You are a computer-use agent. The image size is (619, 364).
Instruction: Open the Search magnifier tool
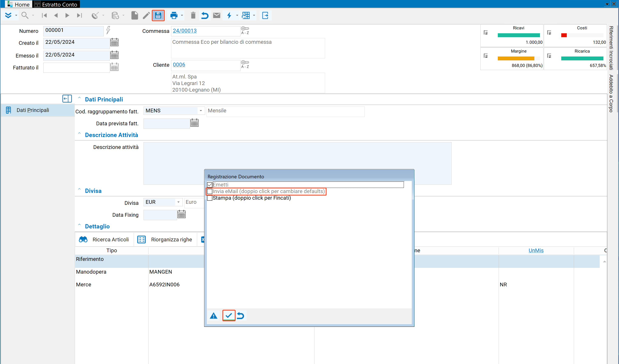(25, 15)
